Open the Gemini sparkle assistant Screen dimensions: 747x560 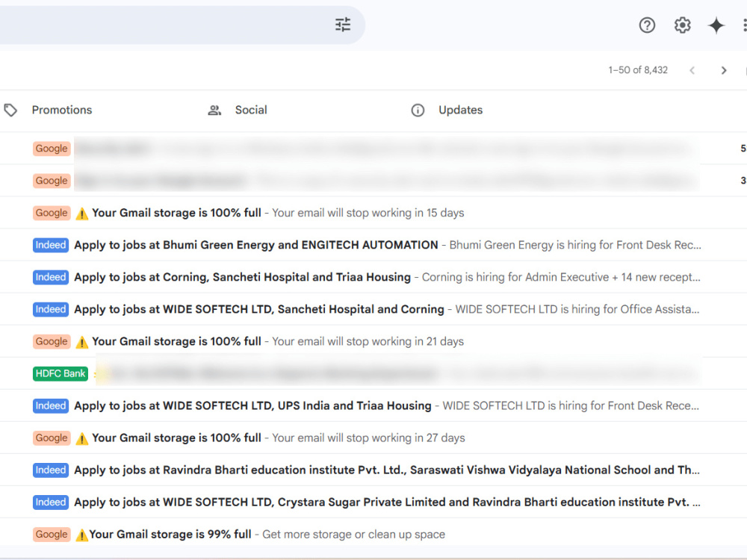[x=716, y=25]
